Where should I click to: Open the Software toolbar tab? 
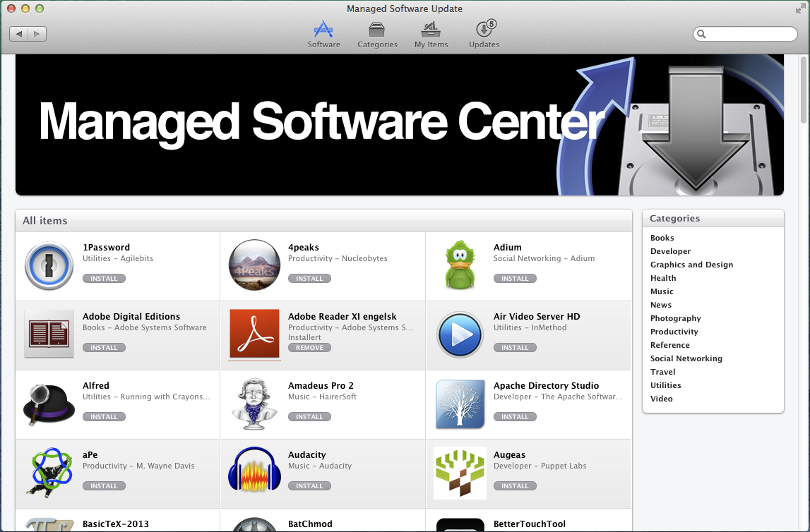[323, 35]
